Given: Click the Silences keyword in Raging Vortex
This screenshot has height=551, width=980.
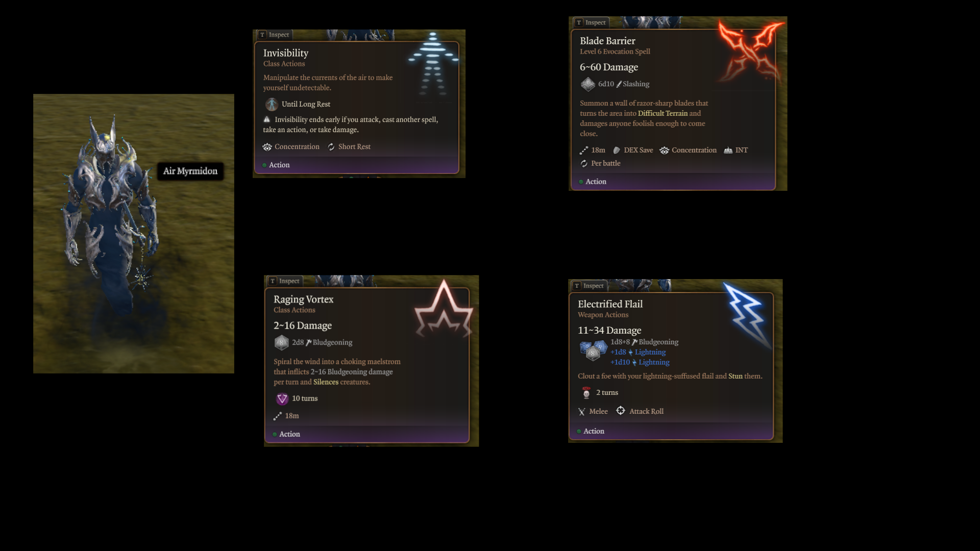Looking at the screenshot, I should [x=326, y=382].
